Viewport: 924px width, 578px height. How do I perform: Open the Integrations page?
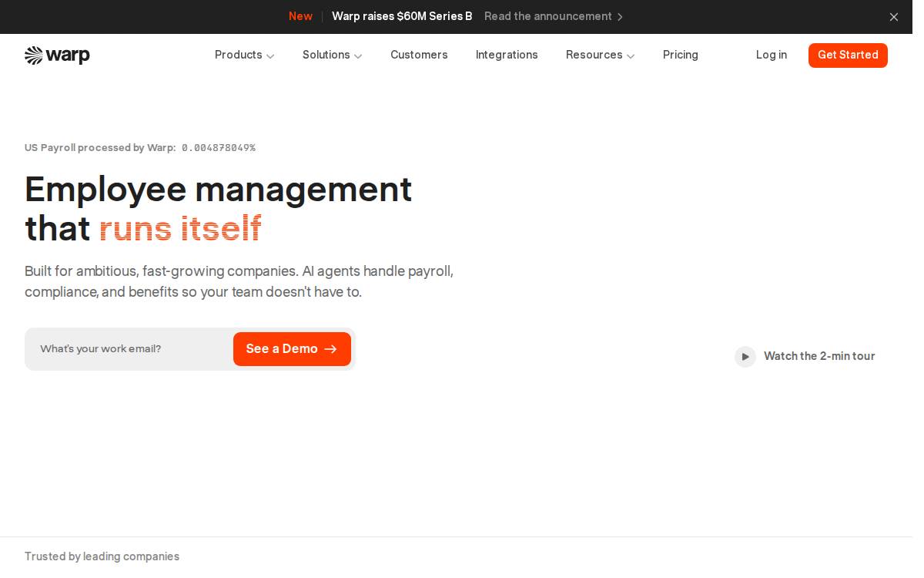[x=507, y=55]
